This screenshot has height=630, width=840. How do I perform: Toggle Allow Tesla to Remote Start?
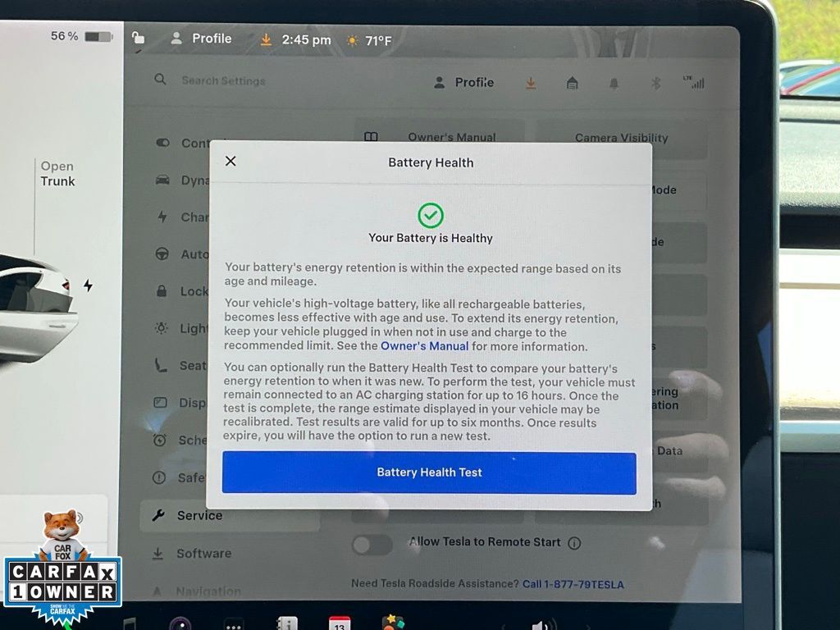tap(372, 543)
